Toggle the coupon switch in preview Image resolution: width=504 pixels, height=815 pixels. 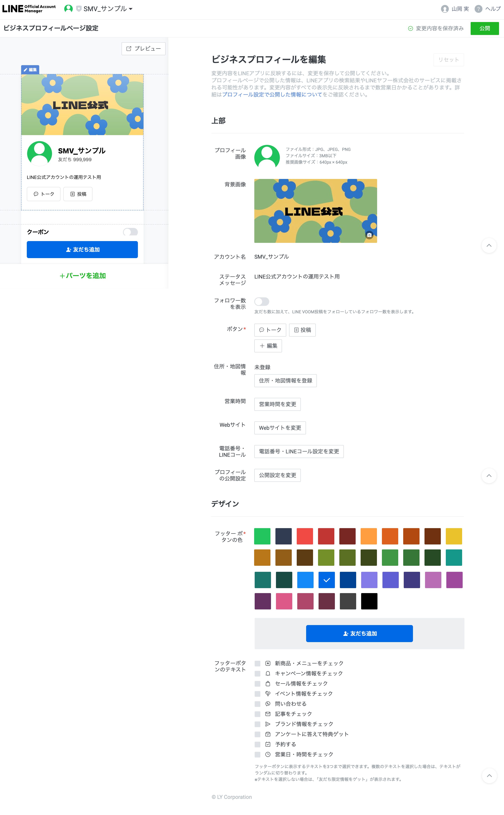[130, 232]
